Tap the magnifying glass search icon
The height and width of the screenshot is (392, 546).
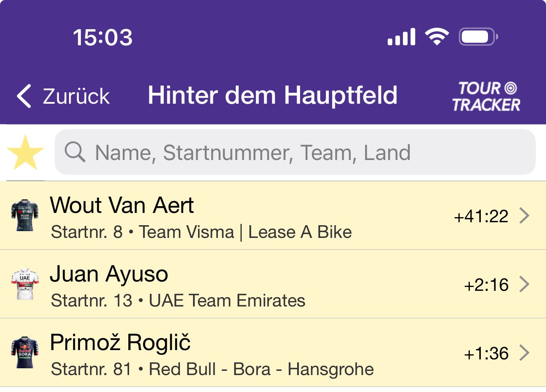coord(75,152)
